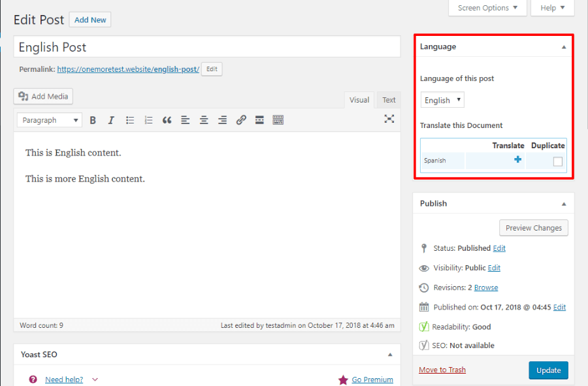588x386 pixels.
Task: Expand the Screen Options panel
Action: 487,8
